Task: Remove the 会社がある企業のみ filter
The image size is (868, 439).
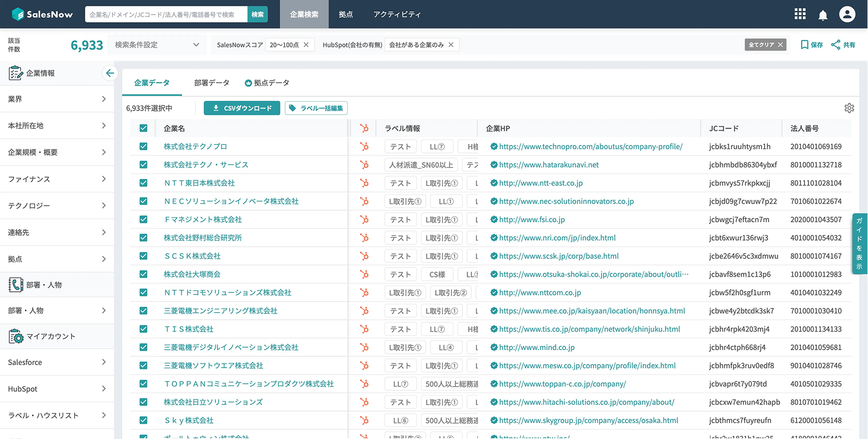Action: tap(451, 45)
